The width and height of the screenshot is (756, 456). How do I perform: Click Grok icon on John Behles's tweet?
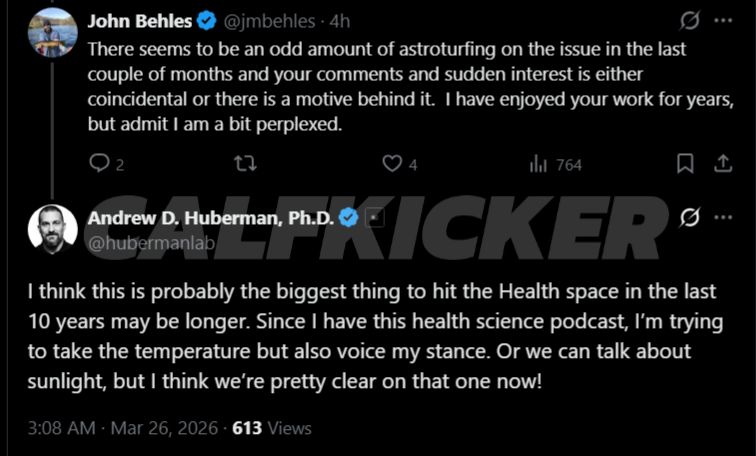(689, 20)
